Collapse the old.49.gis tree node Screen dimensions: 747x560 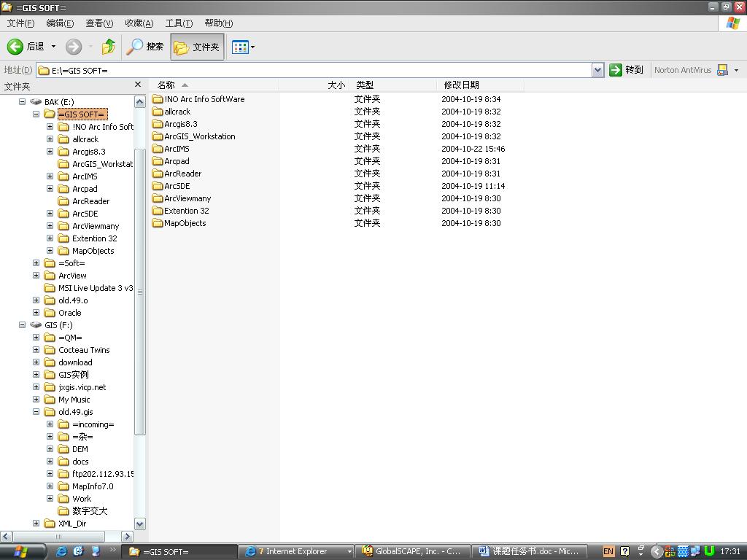coord(36,411)
